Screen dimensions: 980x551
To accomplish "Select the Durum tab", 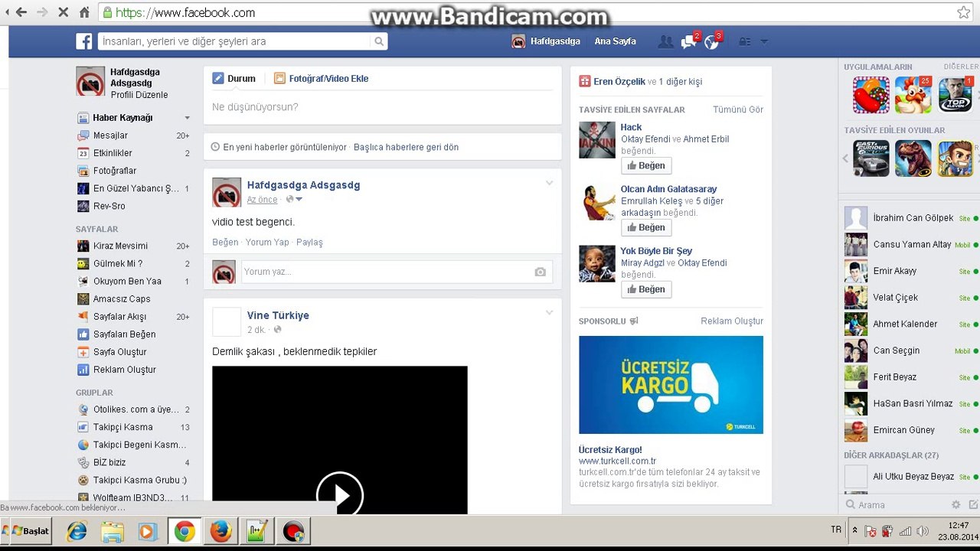I will 234,78.
